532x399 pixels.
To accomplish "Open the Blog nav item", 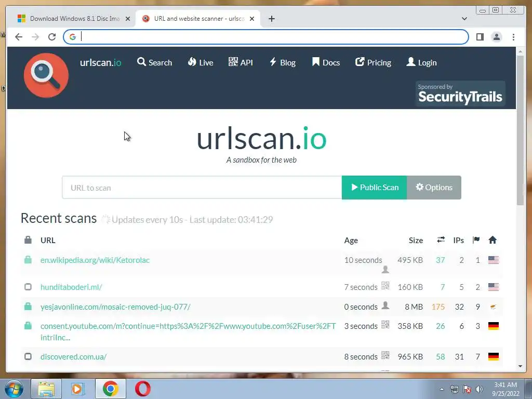I will [282, 62].
